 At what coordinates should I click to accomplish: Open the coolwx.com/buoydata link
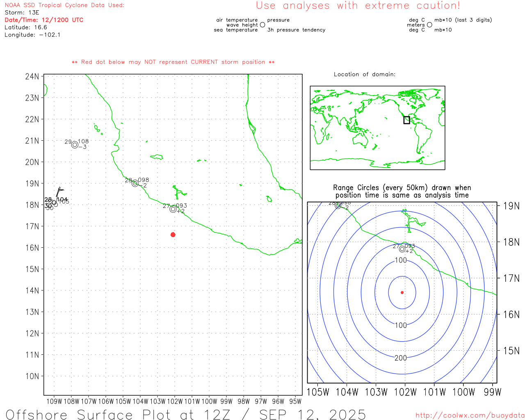[470, 415]
